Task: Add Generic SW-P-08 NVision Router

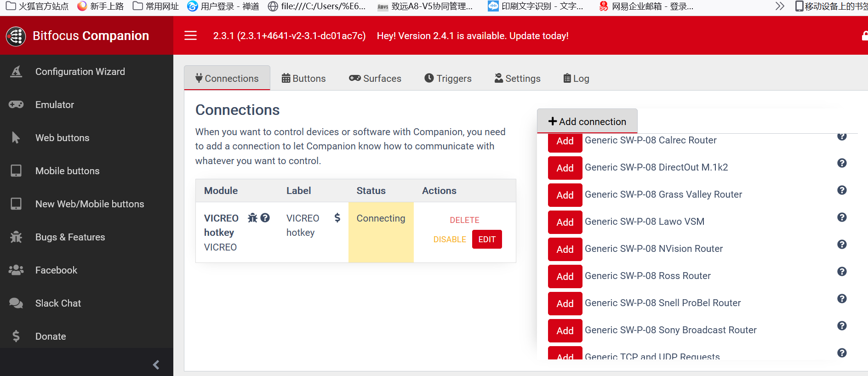Action: pos(565,249)
